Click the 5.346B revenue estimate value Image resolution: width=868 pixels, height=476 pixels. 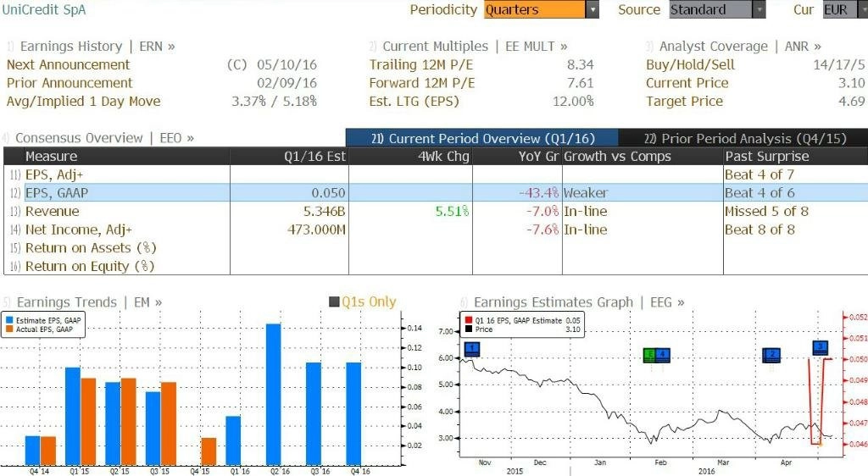click(325, 211)
